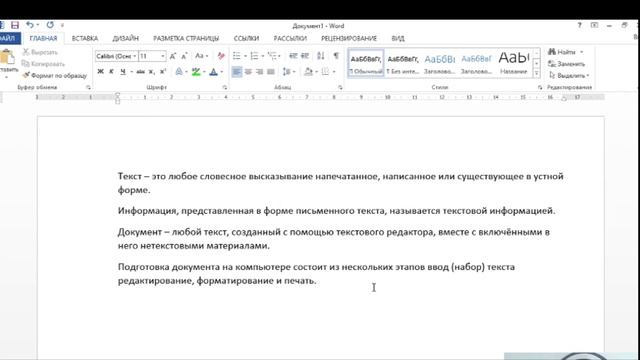This screenshot has width=640, height=360.
Task: Apply numbered list
Action: (254, 56)
